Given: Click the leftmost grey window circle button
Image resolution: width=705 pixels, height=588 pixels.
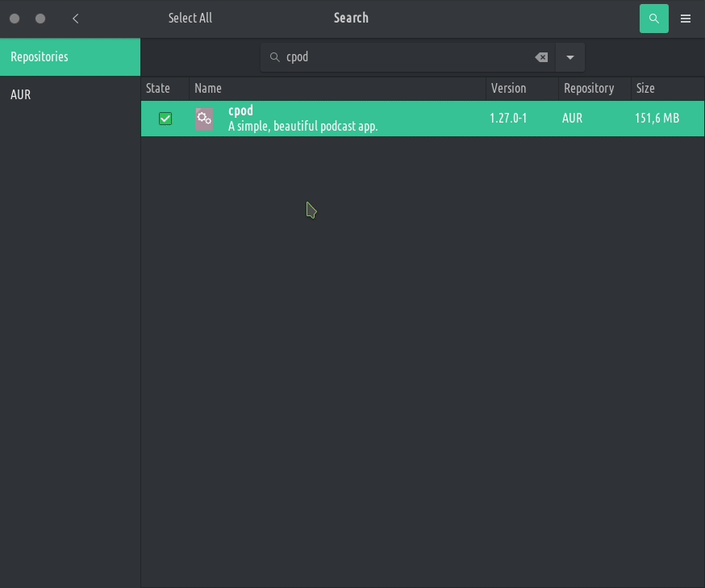Looking at the screenshot, I should pyautogui.click(x=15, y=19).
